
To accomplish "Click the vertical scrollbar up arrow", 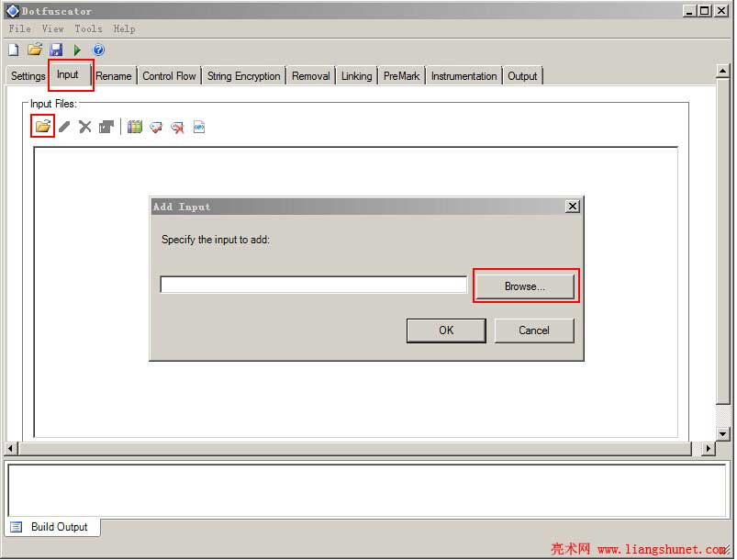I will point(723,72).
